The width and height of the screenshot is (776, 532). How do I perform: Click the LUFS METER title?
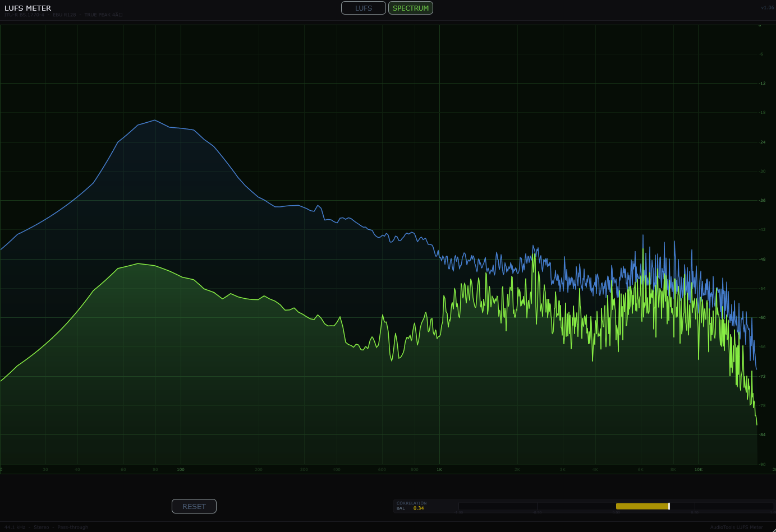coord(27,8)
